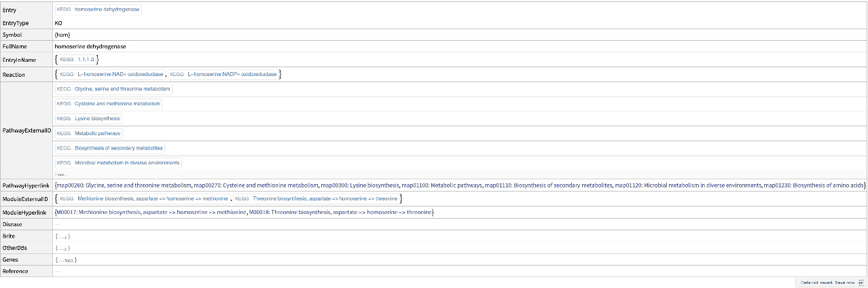Expand the collapsed Brite list
Screen dimensions: 868x288
(62, 236)
